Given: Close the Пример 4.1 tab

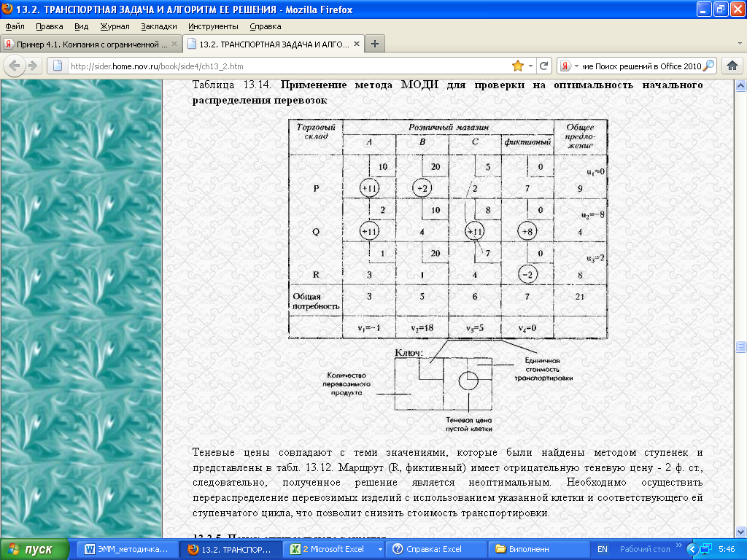Looking at the screenshot, I should tap(174, 44).
